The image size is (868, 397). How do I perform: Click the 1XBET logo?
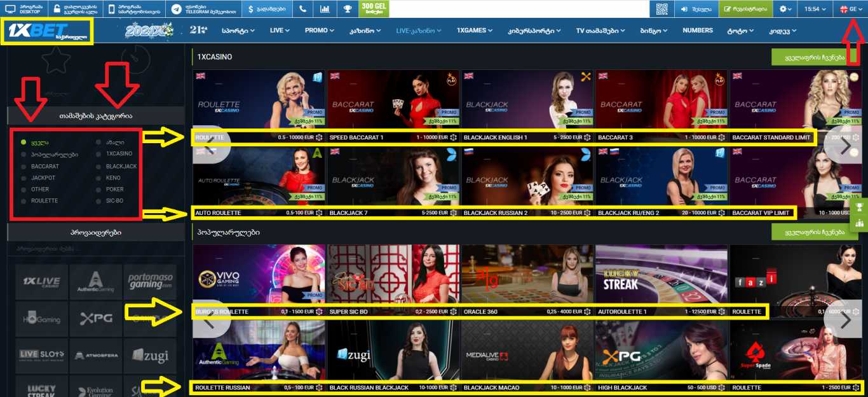point(48,31)
